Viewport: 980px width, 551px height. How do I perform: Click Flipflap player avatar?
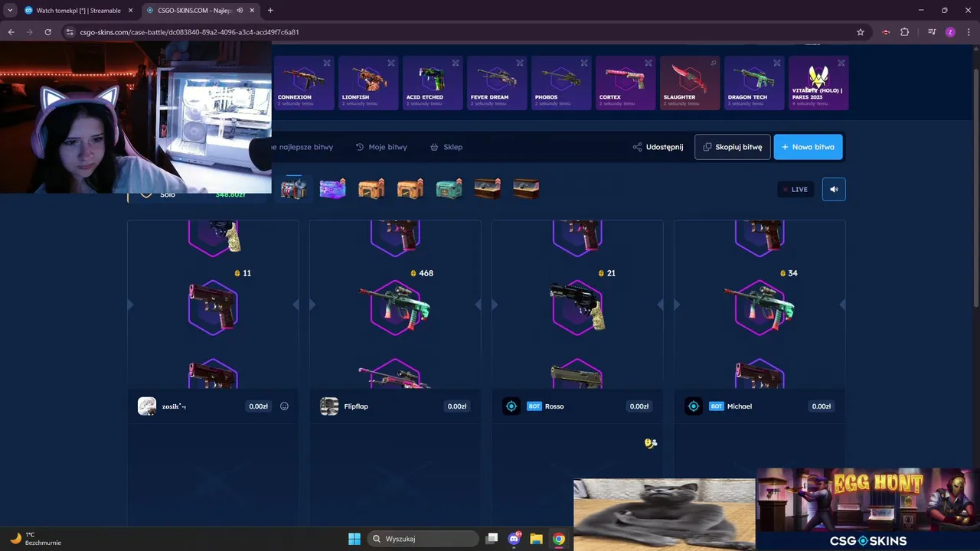pos(329,406)
